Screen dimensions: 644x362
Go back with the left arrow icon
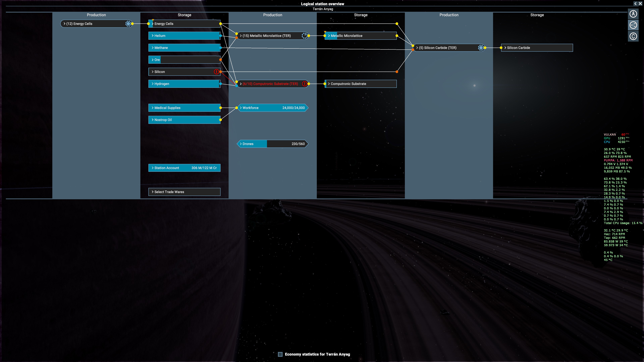click(635, 4)
